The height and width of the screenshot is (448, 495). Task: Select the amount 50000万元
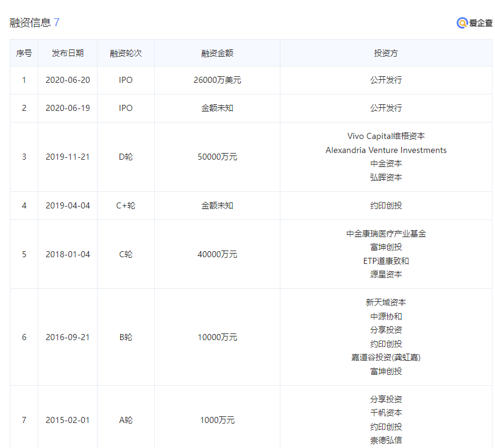(217, 157)
